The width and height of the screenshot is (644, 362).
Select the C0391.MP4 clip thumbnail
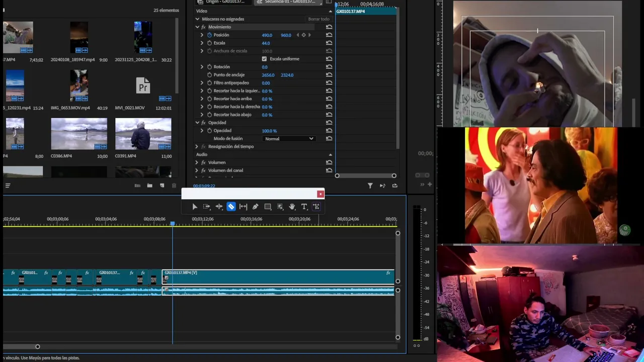point(143,134)
